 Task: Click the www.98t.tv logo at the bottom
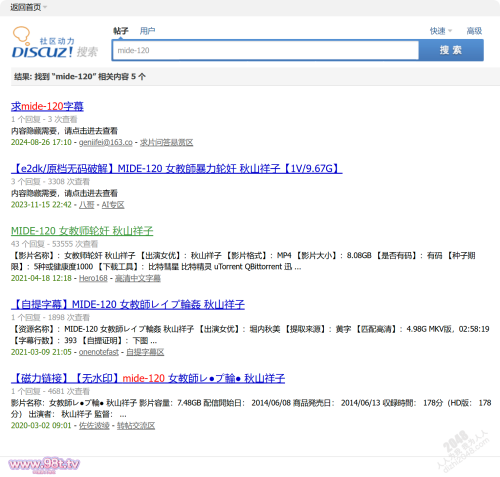point(44,464)
